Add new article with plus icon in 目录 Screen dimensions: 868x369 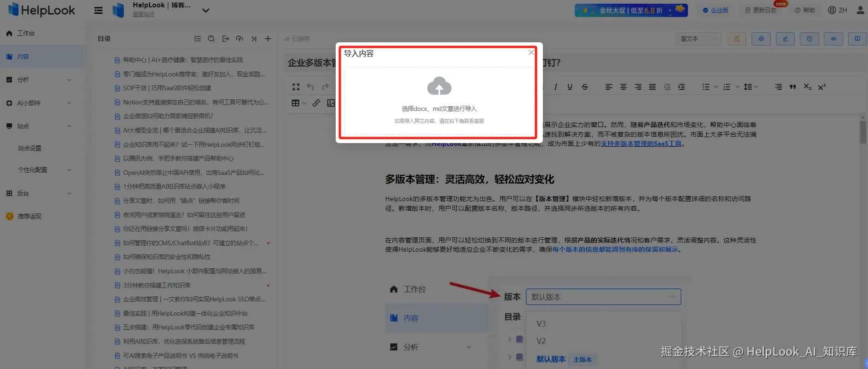pyautogui.click(x=268, y=39)
